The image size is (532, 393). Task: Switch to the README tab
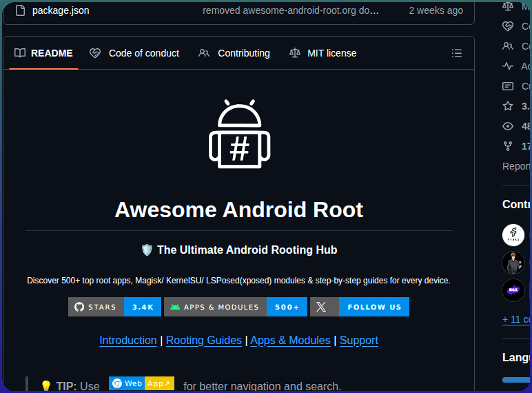[43, 53]
